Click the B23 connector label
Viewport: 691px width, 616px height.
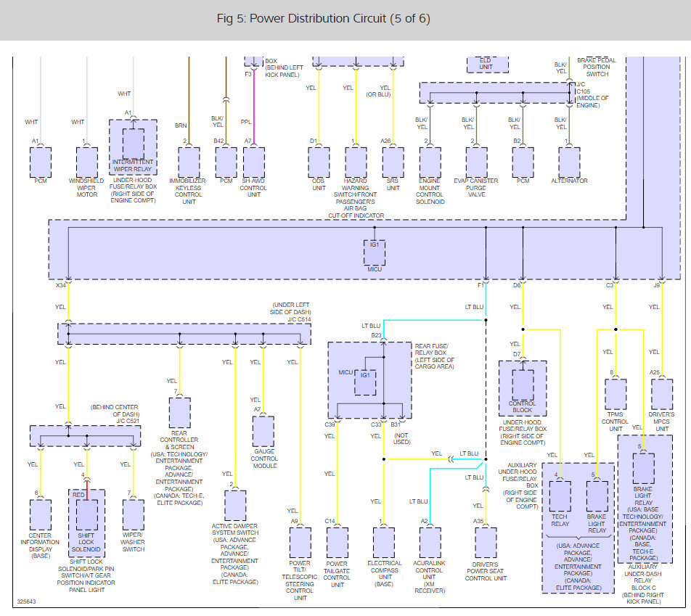pyautogui.click(x=376, y=336)
